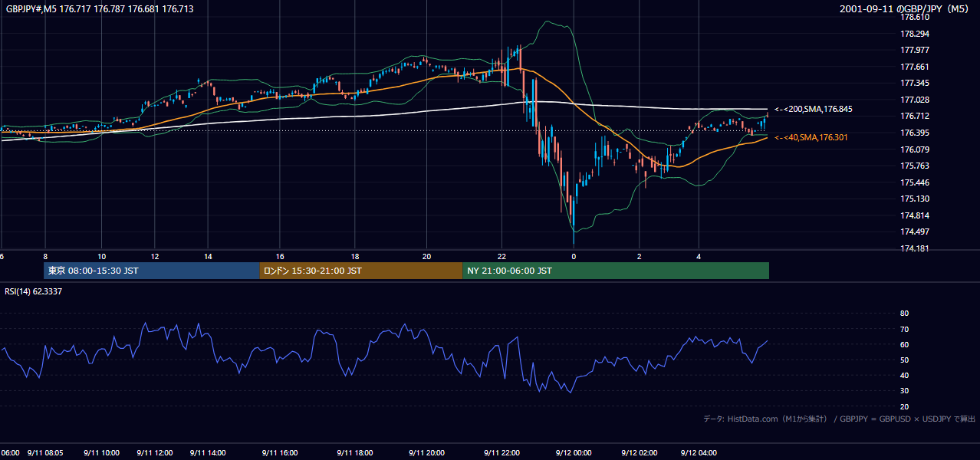Click the 177.661 price axis label
Viewport: 980px width, 460px height.
coord(914,67)
